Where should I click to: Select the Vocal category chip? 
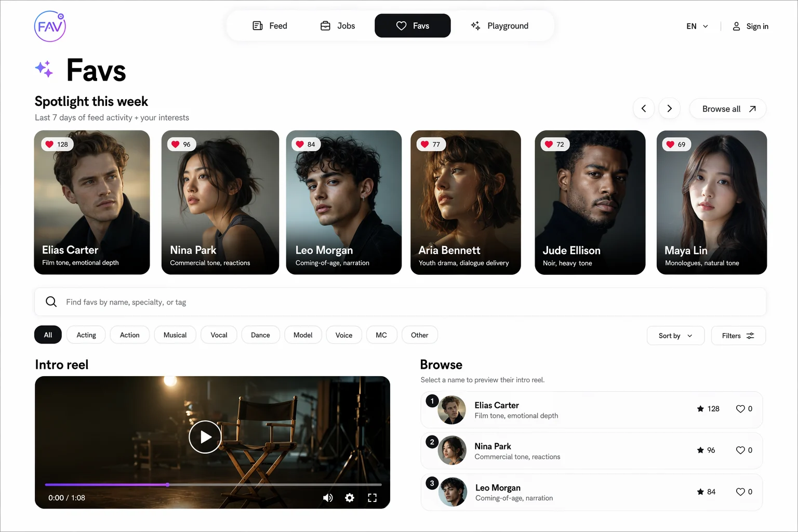(219, 335)
